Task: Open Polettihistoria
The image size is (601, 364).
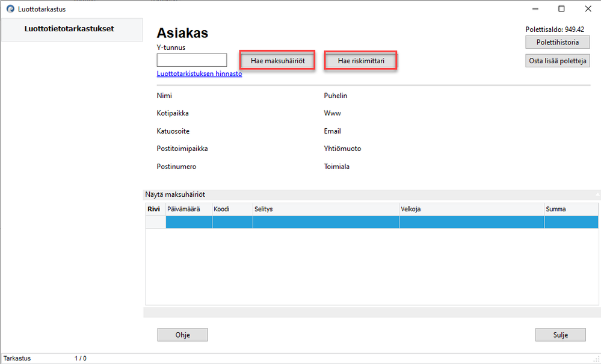Action: tap(557, 42)
